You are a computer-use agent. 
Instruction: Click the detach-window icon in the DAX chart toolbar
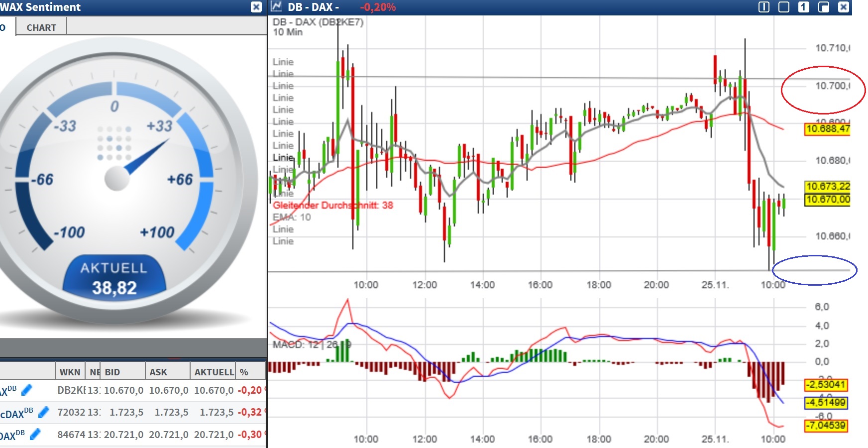(x=825, y=7)
